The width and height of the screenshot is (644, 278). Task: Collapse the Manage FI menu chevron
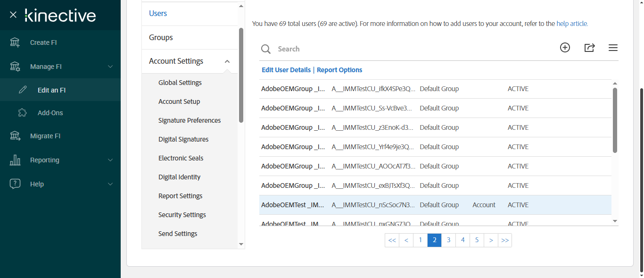pos(110,67)
